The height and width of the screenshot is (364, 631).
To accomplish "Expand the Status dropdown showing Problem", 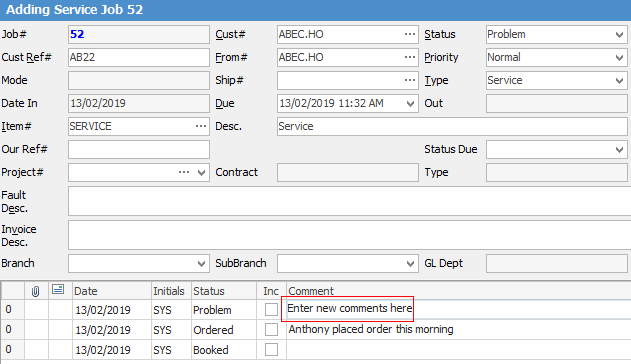I will (x=619, y=35).
